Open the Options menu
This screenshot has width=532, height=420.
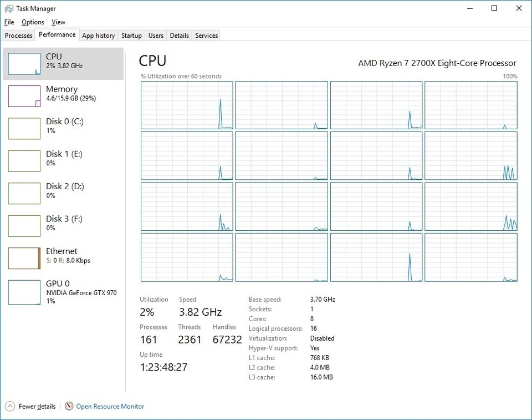(x=32, y=22)
